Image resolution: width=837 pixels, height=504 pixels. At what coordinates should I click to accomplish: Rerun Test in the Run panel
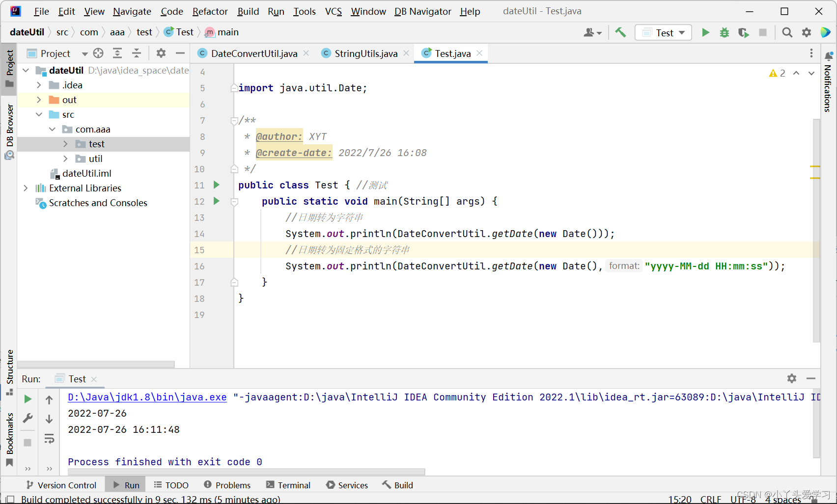point(28,399)
